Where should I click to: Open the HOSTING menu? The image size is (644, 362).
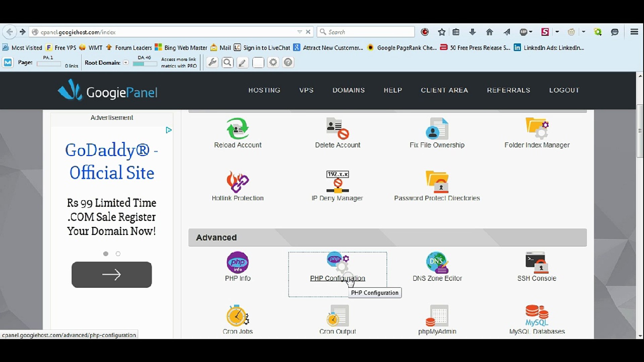[264, 90]
